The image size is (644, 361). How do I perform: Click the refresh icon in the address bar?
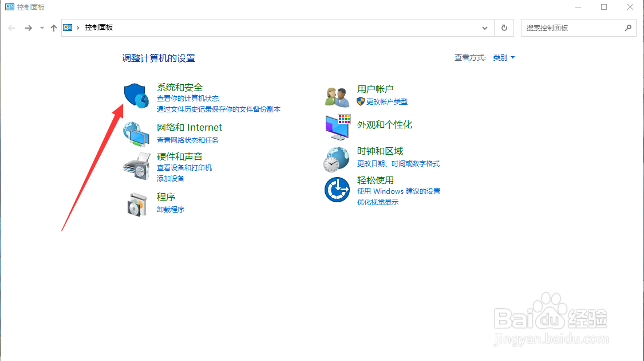(x=503, y=28)
